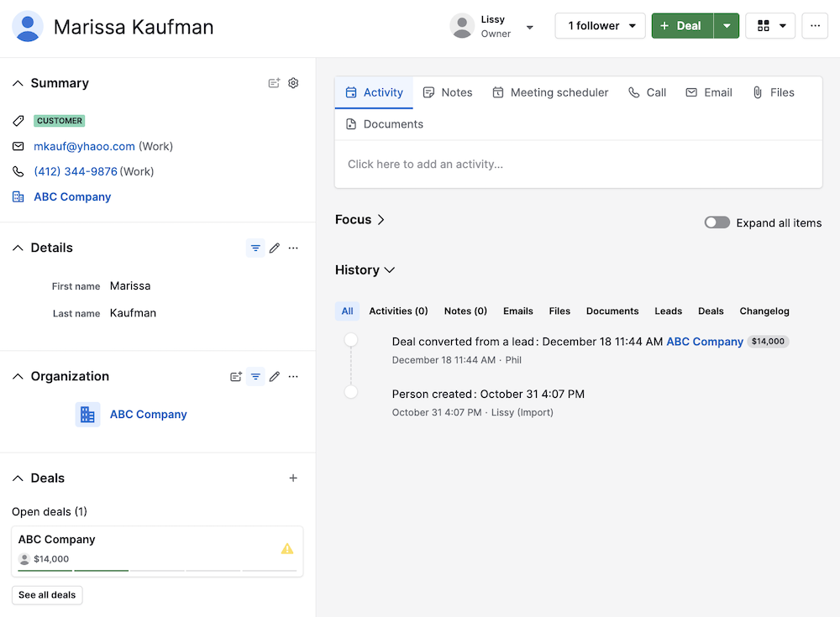The width and height of the screenshot is (840, 617).
Task: Switch to the Notes tab
Action: click(x=448, y=92)
